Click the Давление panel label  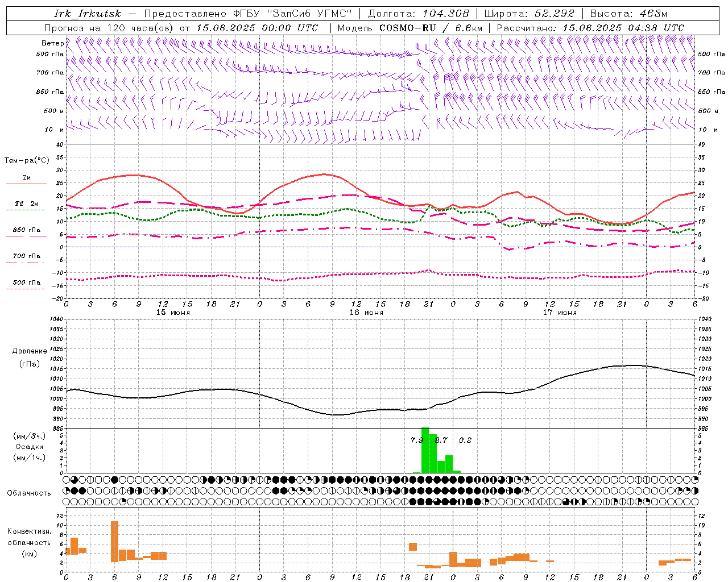tap(30, 351)
